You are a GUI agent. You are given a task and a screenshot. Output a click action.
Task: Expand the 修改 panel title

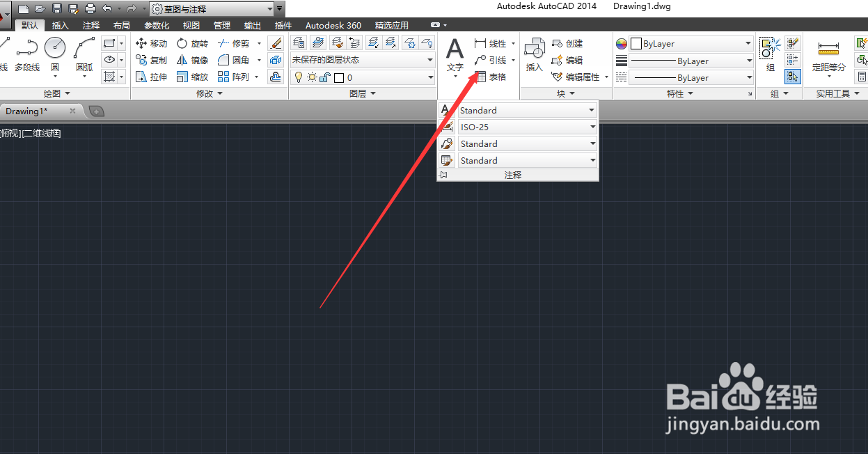209,93
